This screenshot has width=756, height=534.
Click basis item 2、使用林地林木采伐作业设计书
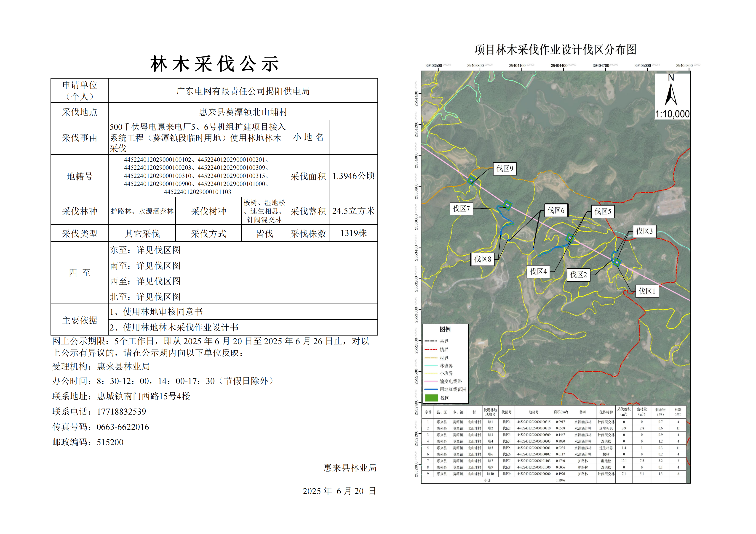point(174,327)
